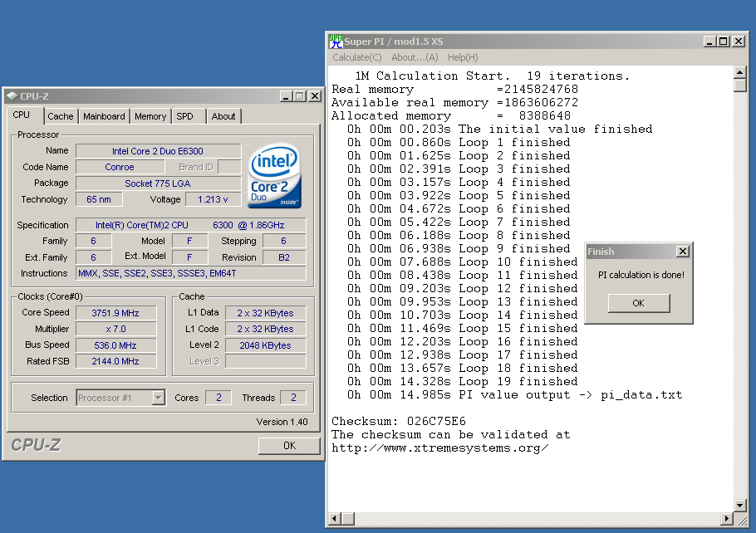Click the Stepping value field in CPU-Z
Image resolution: width=756 pixels, height=533 pixels.
[x=284, y=241]
